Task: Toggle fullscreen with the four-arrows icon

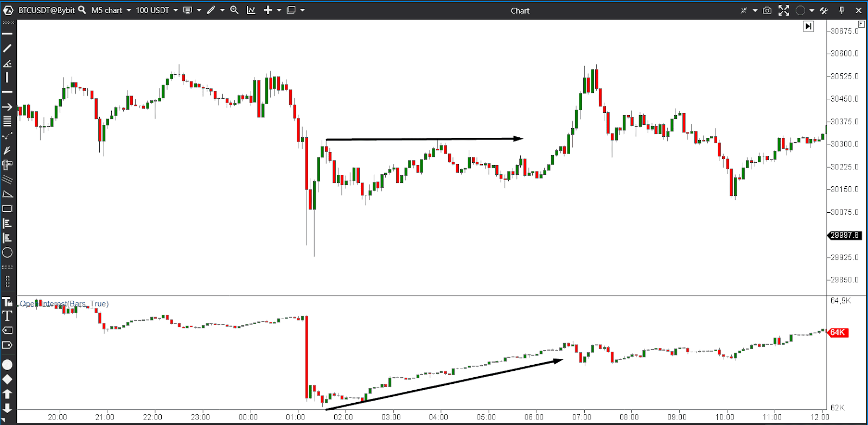Action: [784, 10]
